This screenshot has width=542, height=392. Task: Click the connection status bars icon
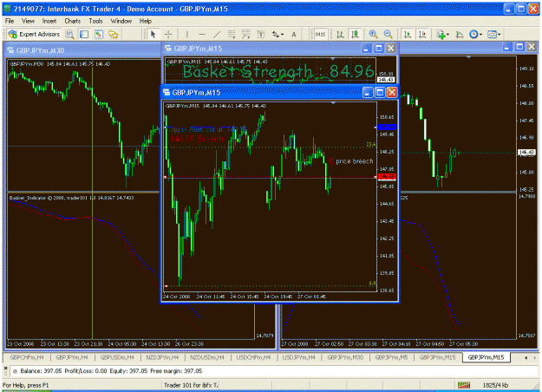pyautogui.click(x=464, y=385)
